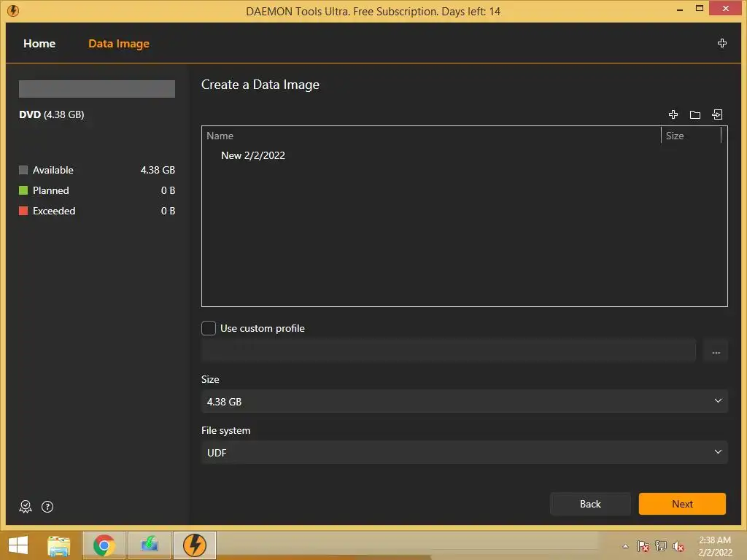Click the import icon above the file list

717,114
